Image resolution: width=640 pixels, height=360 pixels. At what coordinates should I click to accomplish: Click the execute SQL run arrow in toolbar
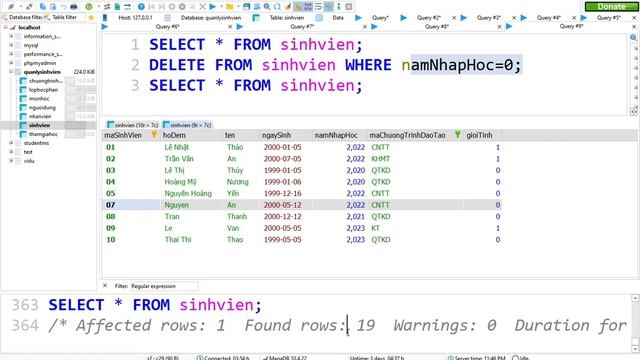click(213, 7)
